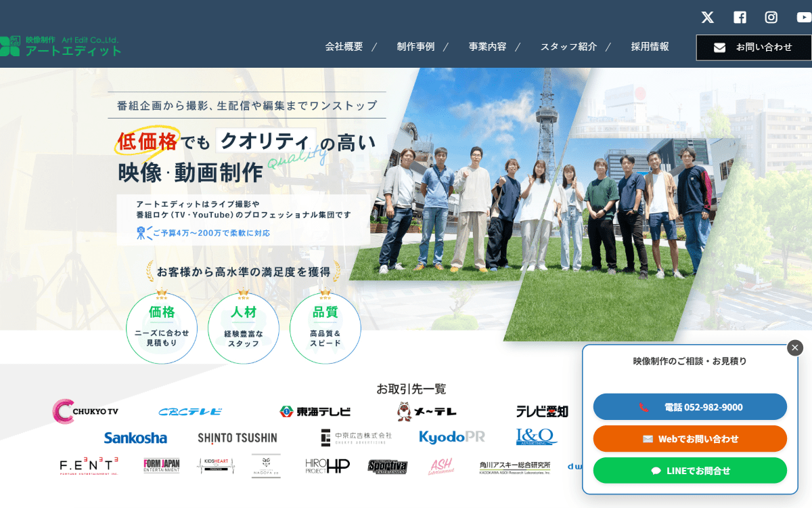Click the ご予算4万〜200万で柔軟に対応 text
Image resolution: width=812 pixels, height=508 pixels.
pos(210,233)
